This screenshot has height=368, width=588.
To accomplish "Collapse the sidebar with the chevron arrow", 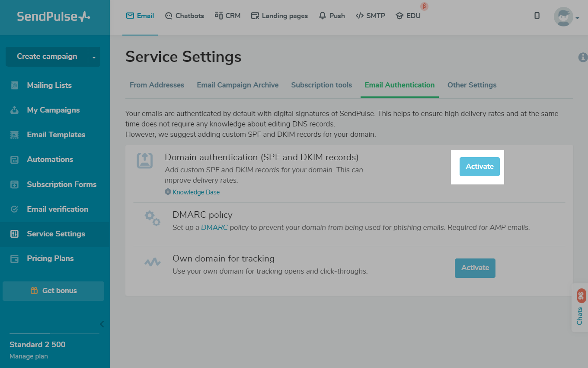I will pos(102,324).
